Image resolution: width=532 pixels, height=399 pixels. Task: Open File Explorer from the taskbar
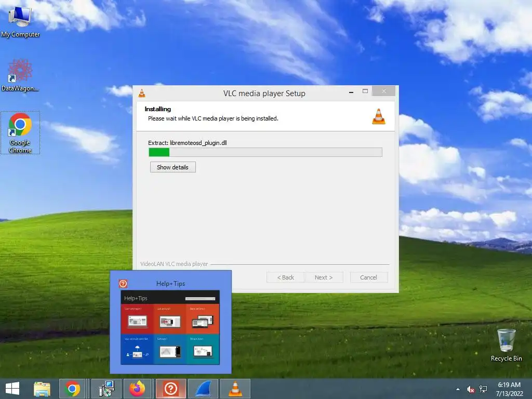(x=42, y=389)
